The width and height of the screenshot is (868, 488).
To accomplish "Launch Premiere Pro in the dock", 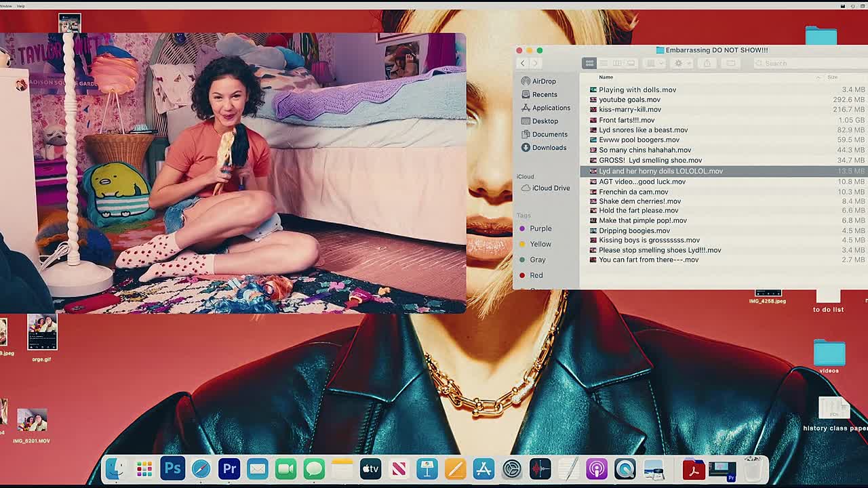I will click(x=229, y=468).
